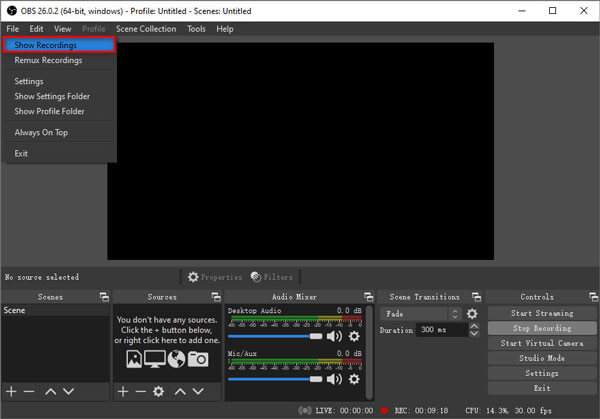Select Show Recordings in File menu
This screenshot has height=419, width=600.
(x=59, y=45)
